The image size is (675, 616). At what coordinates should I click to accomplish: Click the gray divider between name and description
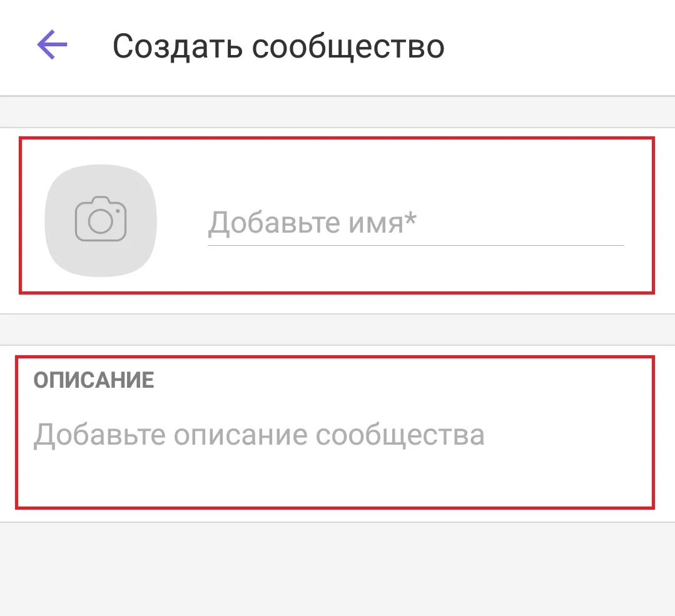click(337, 329)
